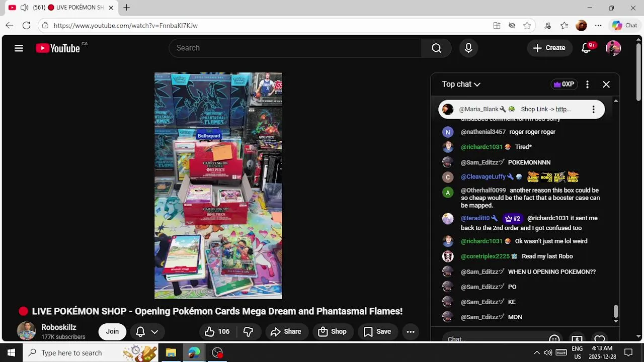This screenshot has width=644, height=362.
Task: Share the video
Action: tap(286, 331)
